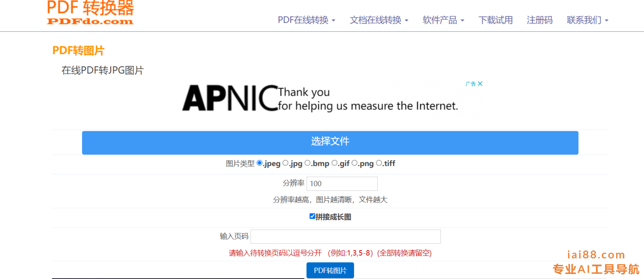
Task: Click the PDFdo.com logo
Action: point(90,13)
